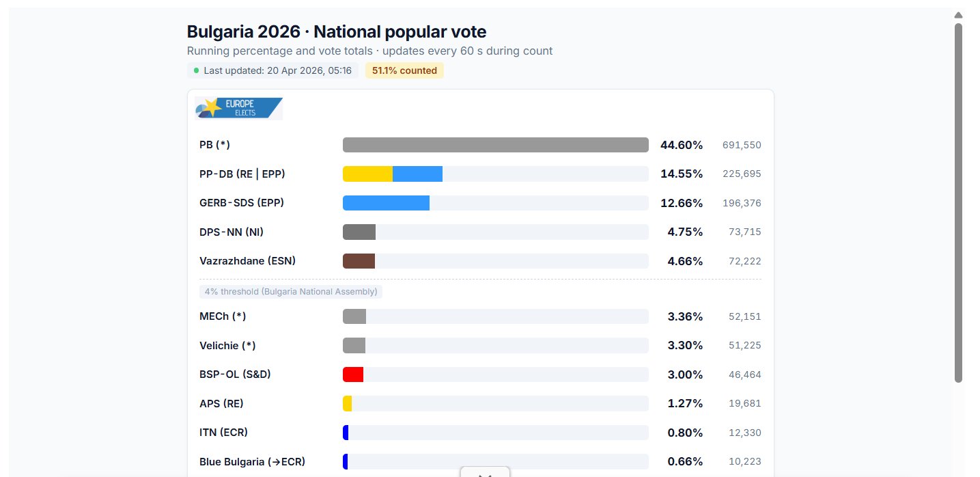
Task: Click the yellow segment of PP-DB bar
Action: (367, 174)
